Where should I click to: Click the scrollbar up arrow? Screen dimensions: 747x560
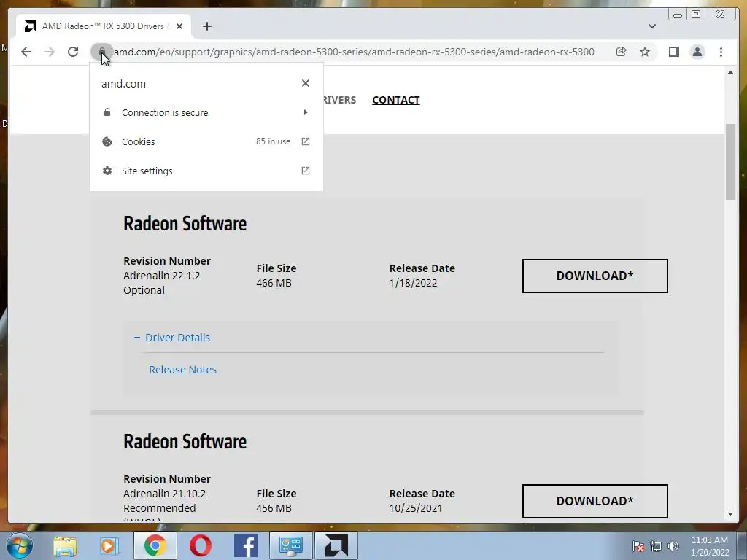click(x=730, y=72)
